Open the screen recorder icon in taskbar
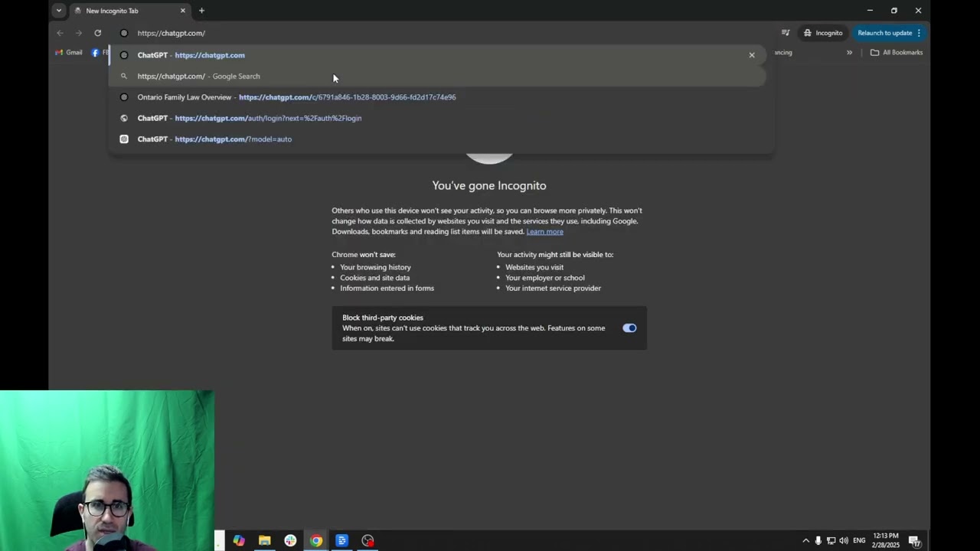This screenshot has height=551, width=980. coord(367,540)
